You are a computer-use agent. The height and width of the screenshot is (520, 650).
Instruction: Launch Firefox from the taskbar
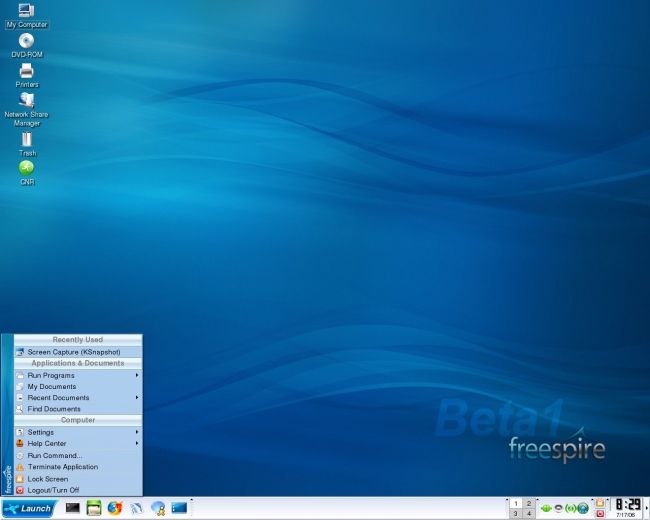coord(114,508)
